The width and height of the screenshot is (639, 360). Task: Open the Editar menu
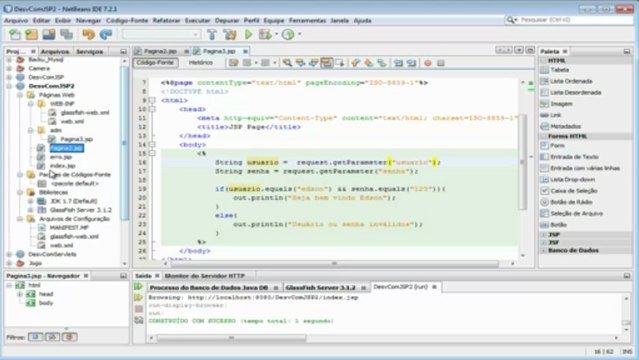point(41,20)
